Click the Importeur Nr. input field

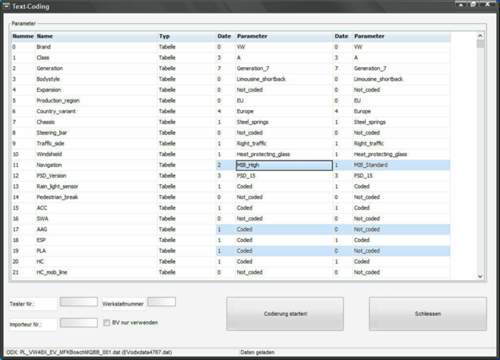pyautogui.click(x=79, y=323)
